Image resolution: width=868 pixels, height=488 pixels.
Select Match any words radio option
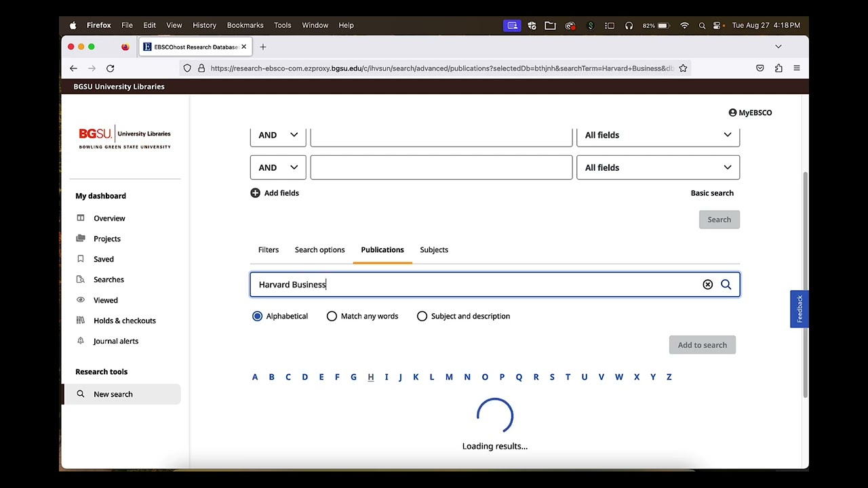coord(332,316)
